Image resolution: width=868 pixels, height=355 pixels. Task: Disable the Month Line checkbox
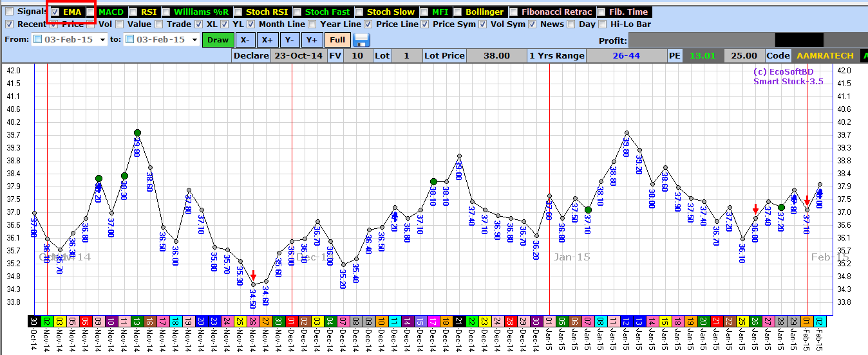pyautogui.click(x=250, y=24)
